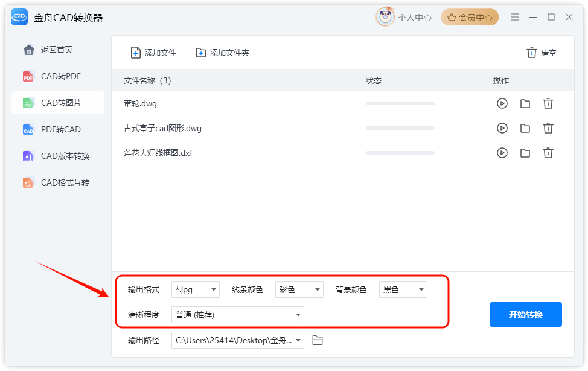This screenshot has height=371, width=588.
Task: Click the 开始转换 button
Action: pos(525,315)
